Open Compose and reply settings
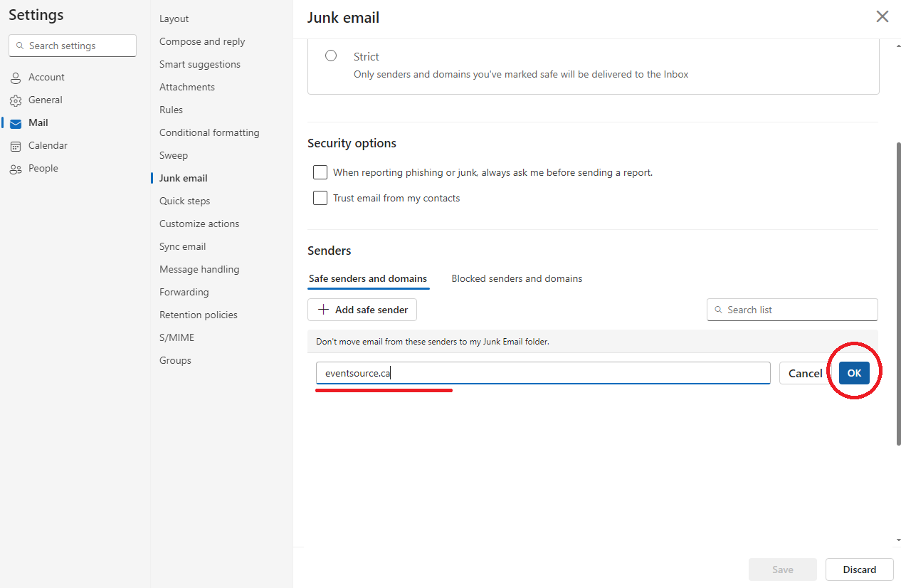 [x=202, y=41]
